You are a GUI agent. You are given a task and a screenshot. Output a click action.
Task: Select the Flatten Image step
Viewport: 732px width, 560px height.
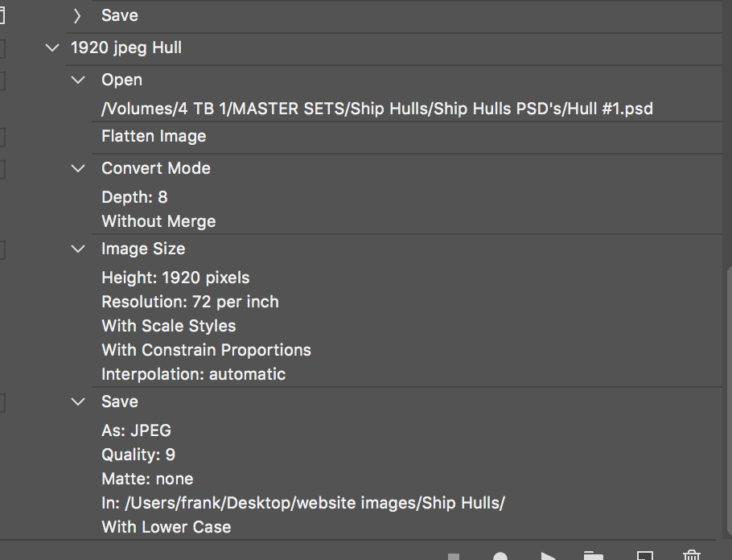tap(154, 136)
